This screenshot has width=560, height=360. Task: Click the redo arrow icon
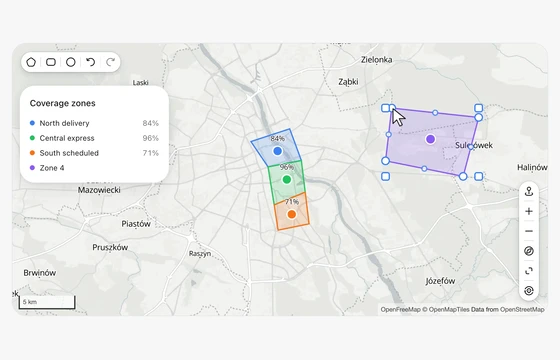[110, 62]
